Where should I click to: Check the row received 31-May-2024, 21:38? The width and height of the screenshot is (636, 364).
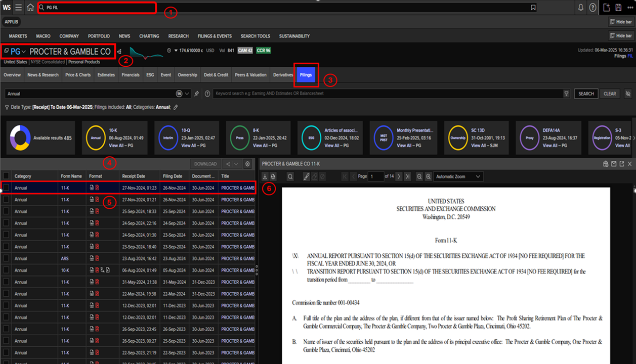(6, 282)
